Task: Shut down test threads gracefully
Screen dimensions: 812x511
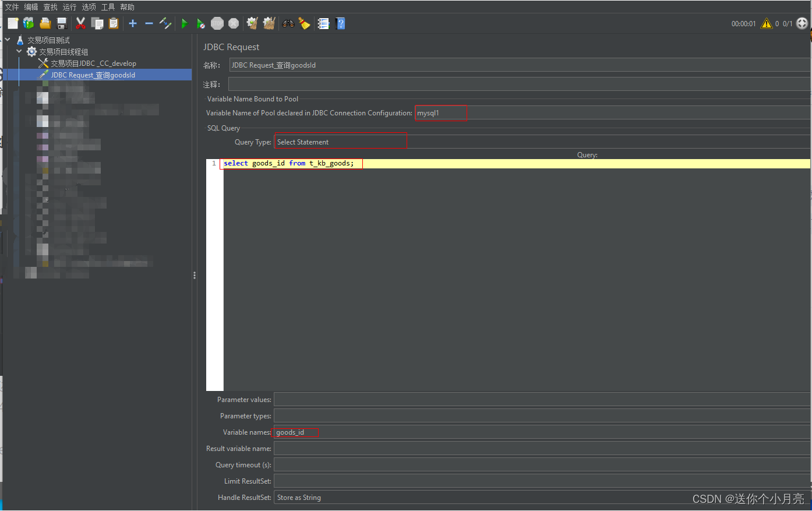Action: click(234, 23)
